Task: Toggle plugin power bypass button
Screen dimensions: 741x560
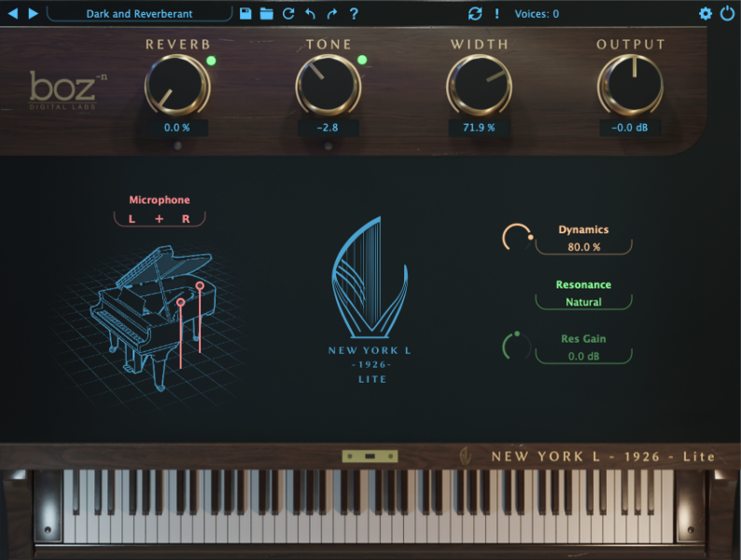Action: tap(727, 13)
